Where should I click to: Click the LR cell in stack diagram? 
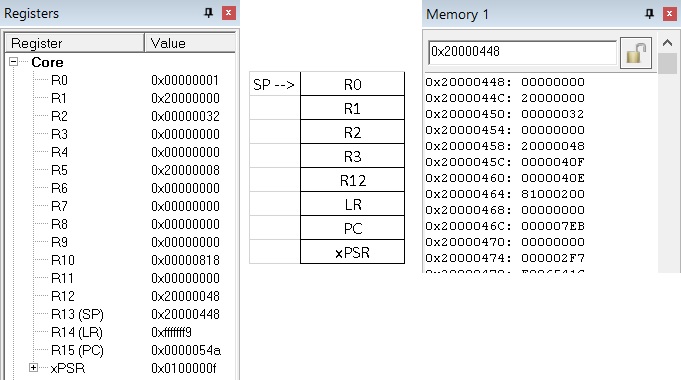pos(352,204)
